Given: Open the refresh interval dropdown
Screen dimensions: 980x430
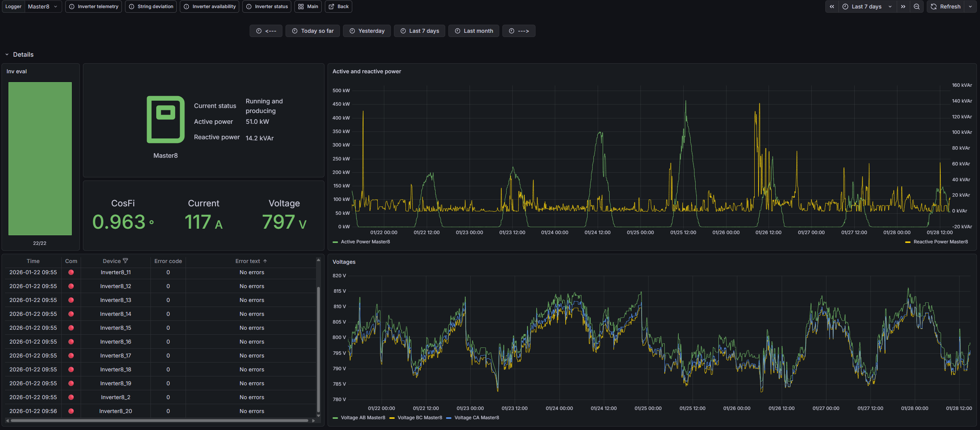Looking at the screenshot, I should point(970,7).
